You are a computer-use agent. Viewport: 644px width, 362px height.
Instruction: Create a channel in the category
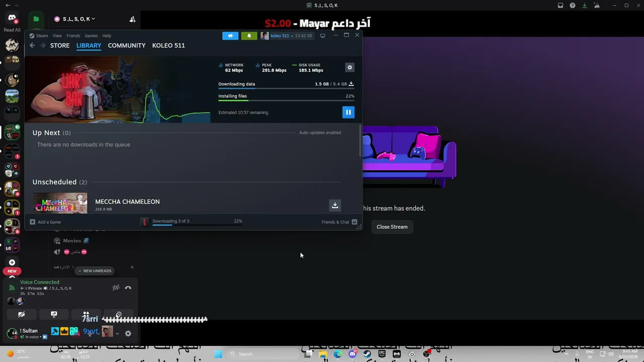pyautogui.click(x=132, y=267)
